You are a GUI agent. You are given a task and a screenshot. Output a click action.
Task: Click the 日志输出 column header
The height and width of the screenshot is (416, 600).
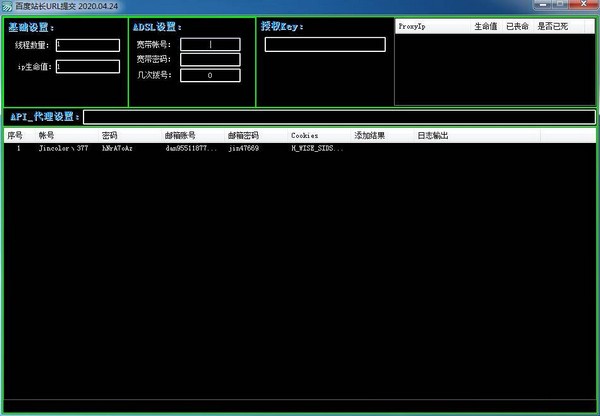[433, 135]
